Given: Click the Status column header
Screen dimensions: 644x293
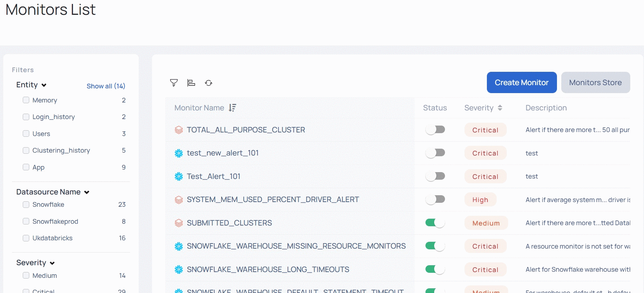Looking at the screenshot, I should [435, 108].
